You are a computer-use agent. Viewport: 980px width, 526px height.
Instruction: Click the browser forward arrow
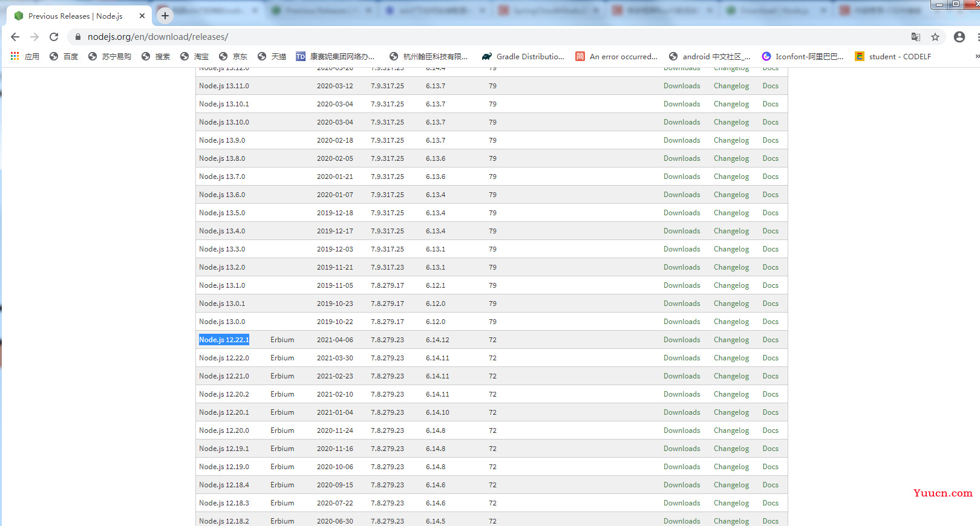(34, 37)
